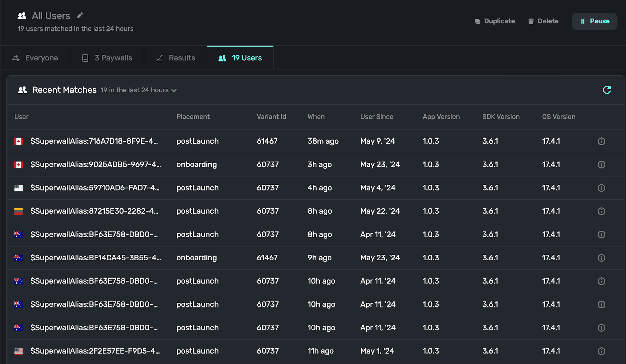
Task: Click the Delete button
Action: pos(543,21)
